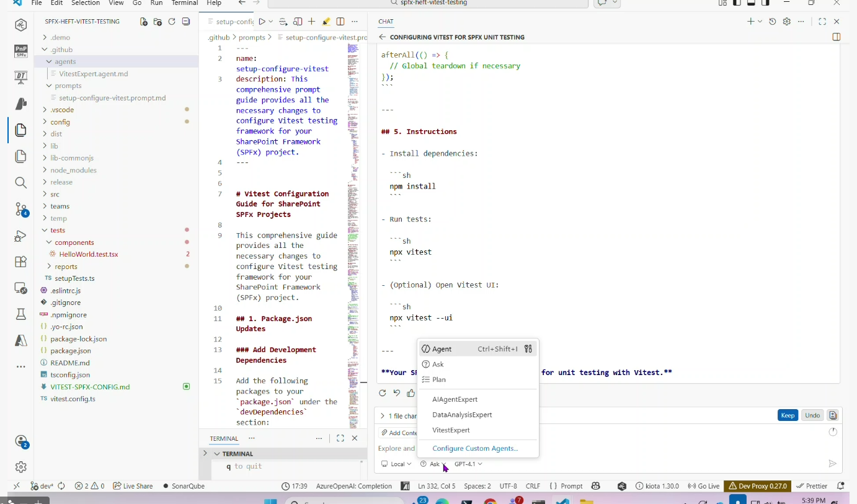
Task: Expand the .vscode folder
Action: point(62,110)
